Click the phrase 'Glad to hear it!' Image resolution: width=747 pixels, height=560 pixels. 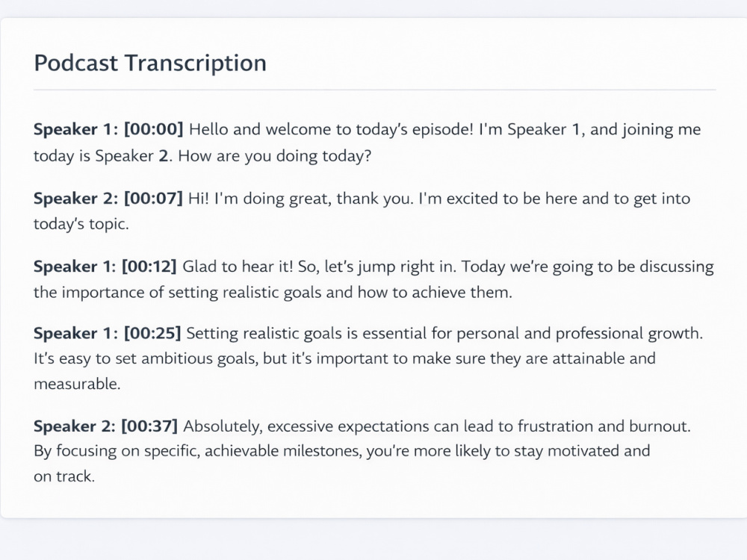pos(238,267)
